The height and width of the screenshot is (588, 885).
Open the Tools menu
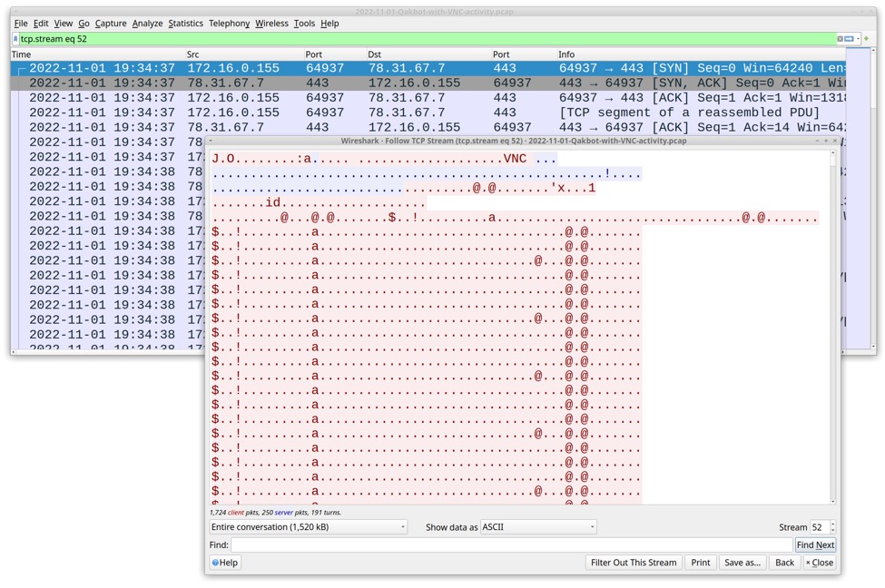click(304, 23)
